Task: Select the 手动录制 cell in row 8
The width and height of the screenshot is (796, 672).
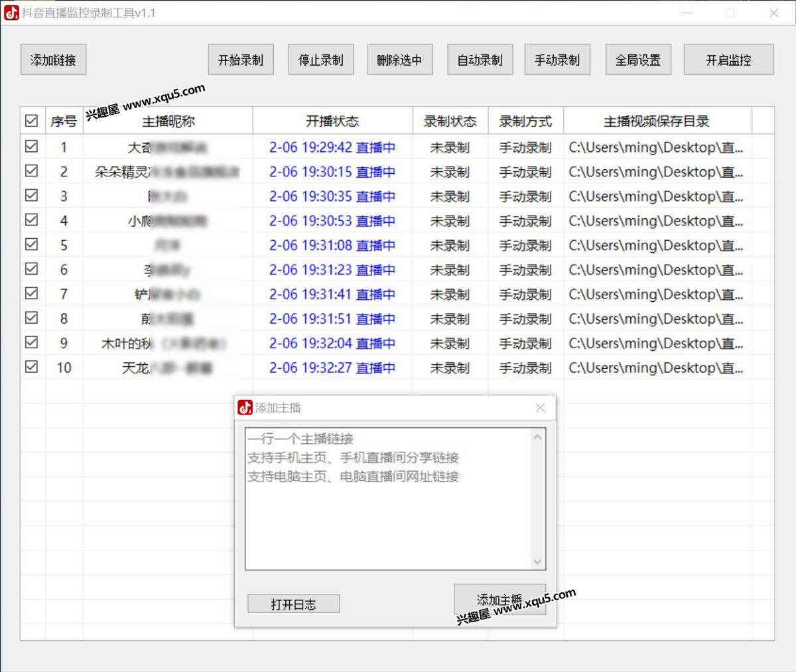Action: [525, 319]
